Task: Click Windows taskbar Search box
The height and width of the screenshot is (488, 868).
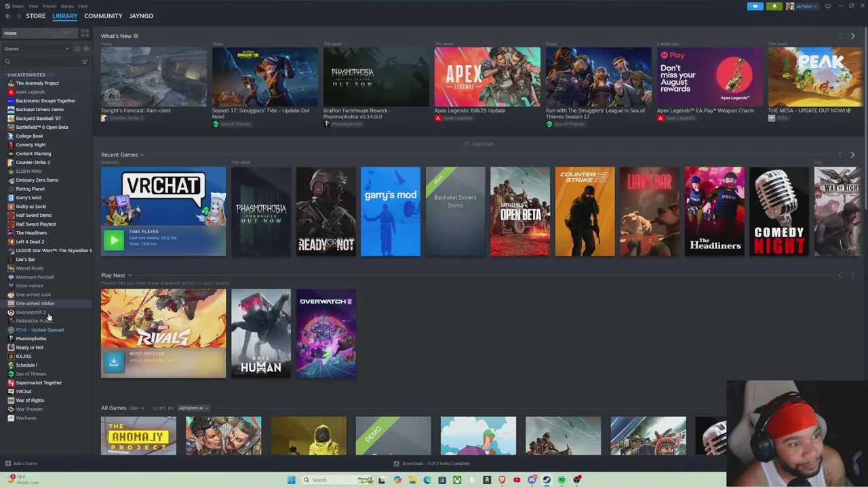Action: [x=336, y=480]
